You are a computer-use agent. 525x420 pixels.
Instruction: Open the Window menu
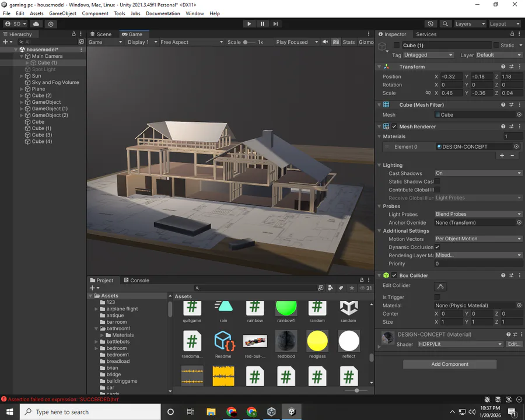coord(194,13)
